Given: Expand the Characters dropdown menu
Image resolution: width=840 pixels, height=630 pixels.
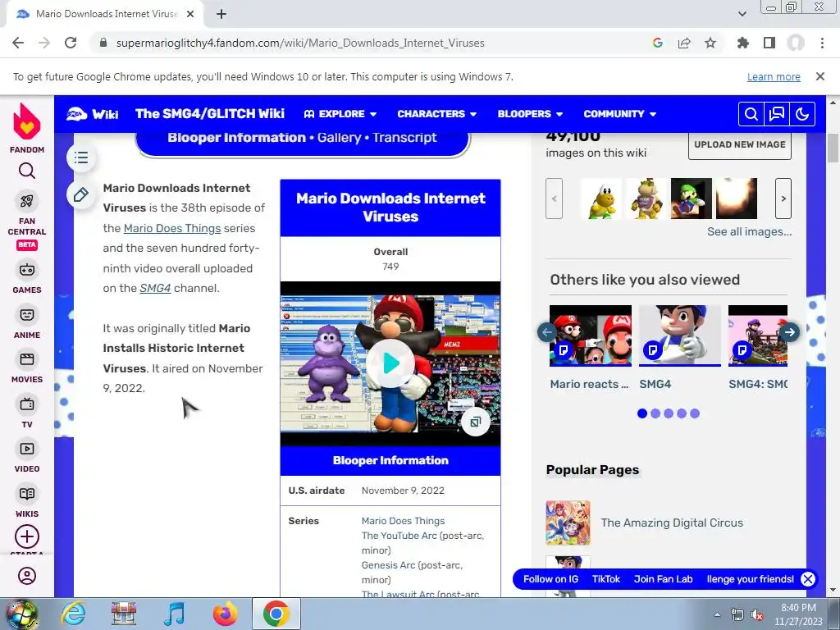Looking at the screenshot, I should point(436,114).
